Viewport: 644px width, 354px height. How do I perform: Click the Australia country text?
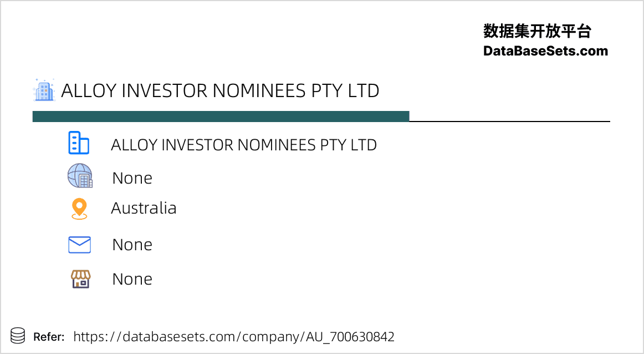point(144,208)
